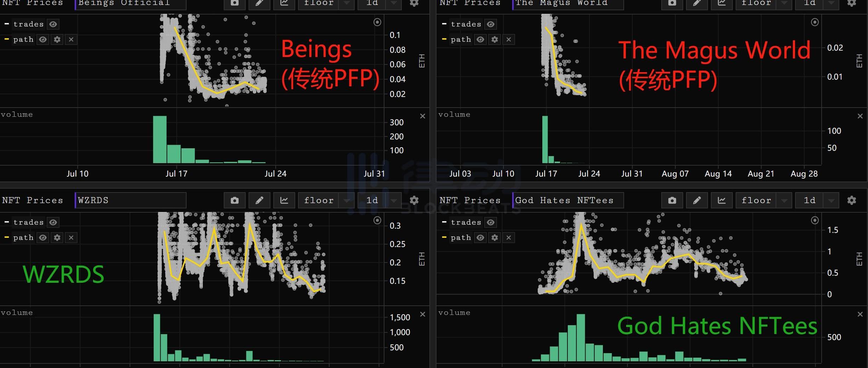Toggle trades eye in God Hates NFTees chart
868x368 pixels.
(491, 222)
